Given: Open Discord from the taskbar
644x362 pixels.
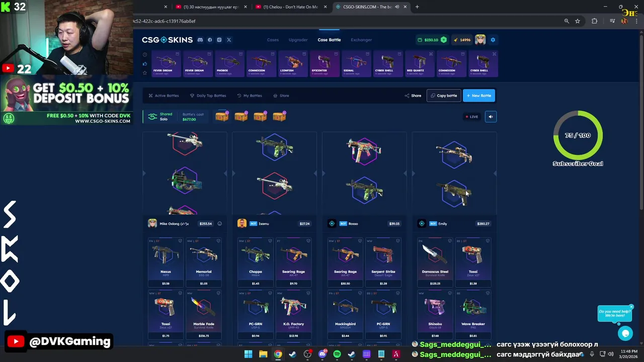Looking at the screenshot, I should 323,354.
